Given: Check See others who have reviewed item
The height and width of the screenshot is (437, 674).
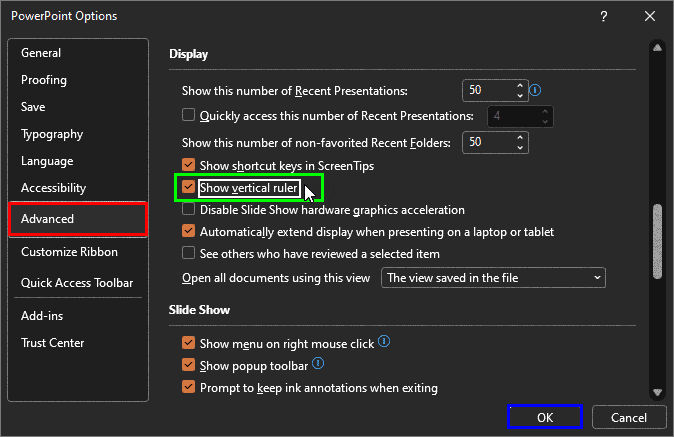Looking at the screenshot, I should pyautogui.click(x=188, y=253).
